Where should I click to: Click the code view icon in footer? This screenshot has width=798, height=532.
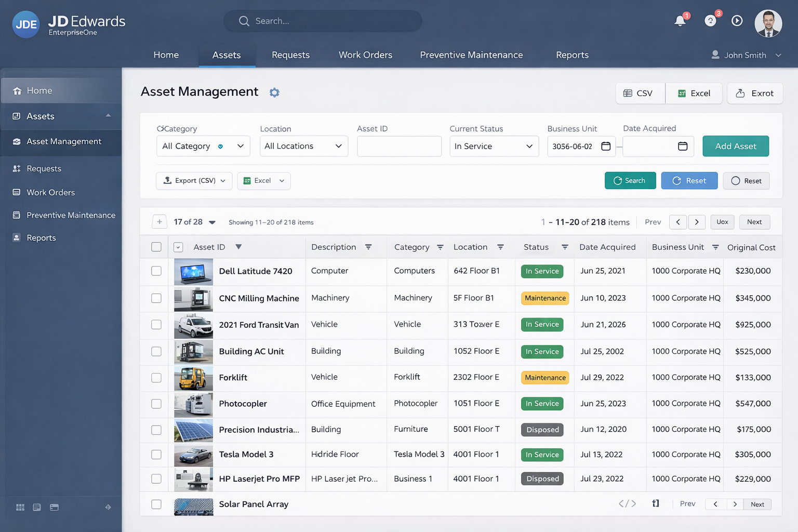(627, 503)
